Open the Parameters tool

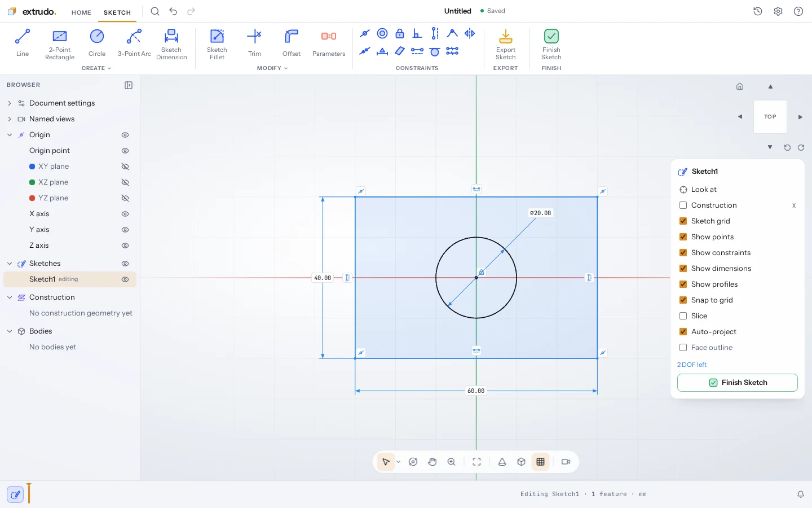click(x=329, y=43)
